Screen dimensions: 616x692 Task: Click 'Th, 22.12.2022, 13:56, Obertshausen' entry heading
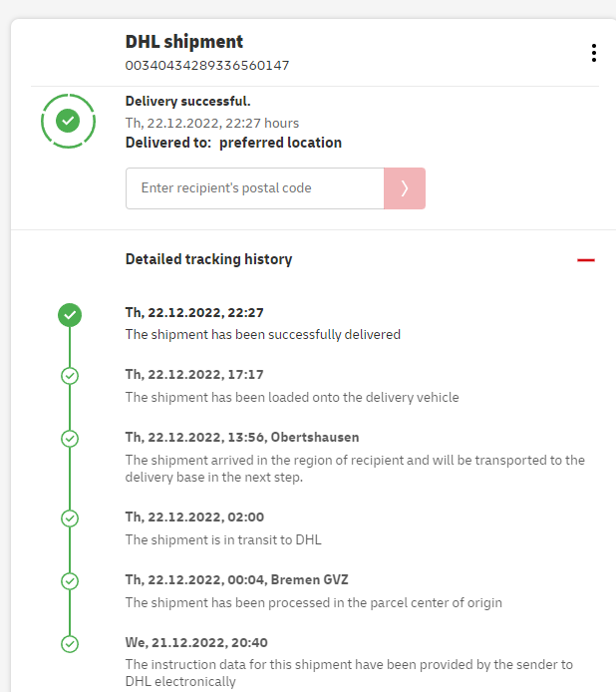(x=242, y=437)
